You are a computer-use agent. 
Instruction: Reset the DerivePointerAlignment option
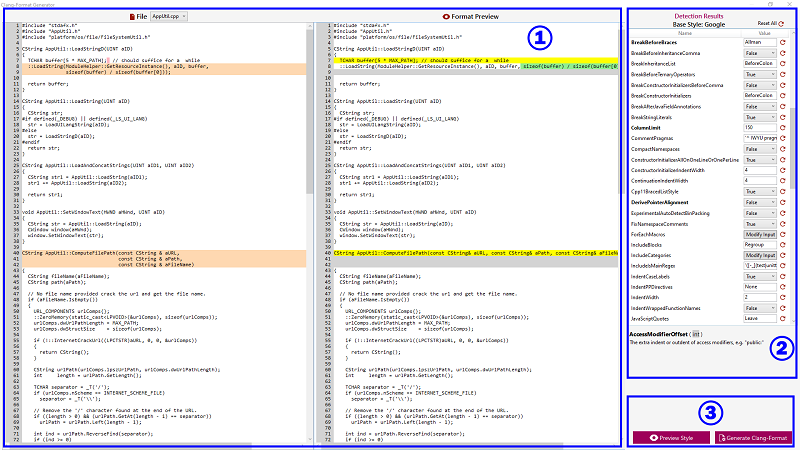(x=782, y=202)
